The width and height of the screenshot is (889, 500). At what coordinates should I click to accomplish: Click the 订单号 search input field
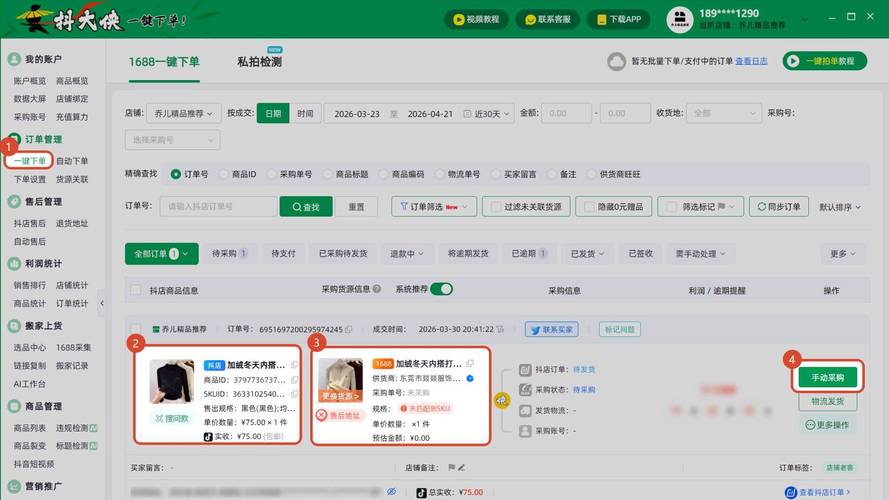tap(217, 206)
